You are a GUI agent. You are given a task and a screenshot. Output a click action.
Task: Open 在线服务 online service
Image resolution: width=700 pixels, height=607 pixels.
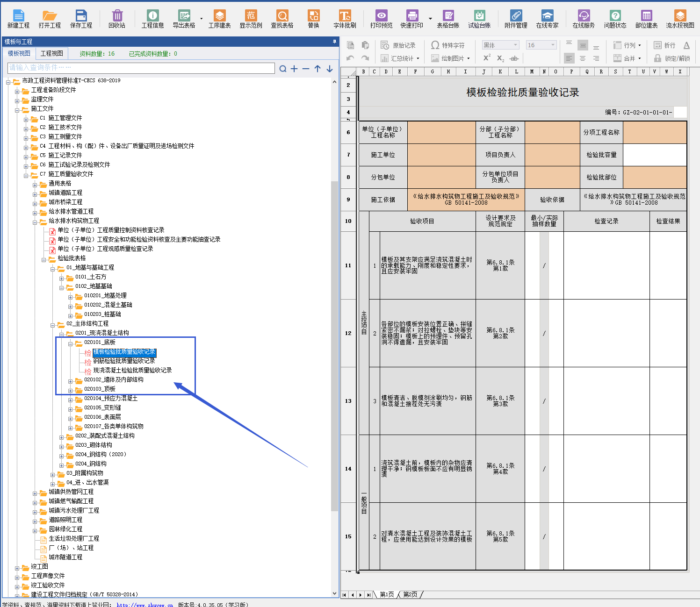584,19
